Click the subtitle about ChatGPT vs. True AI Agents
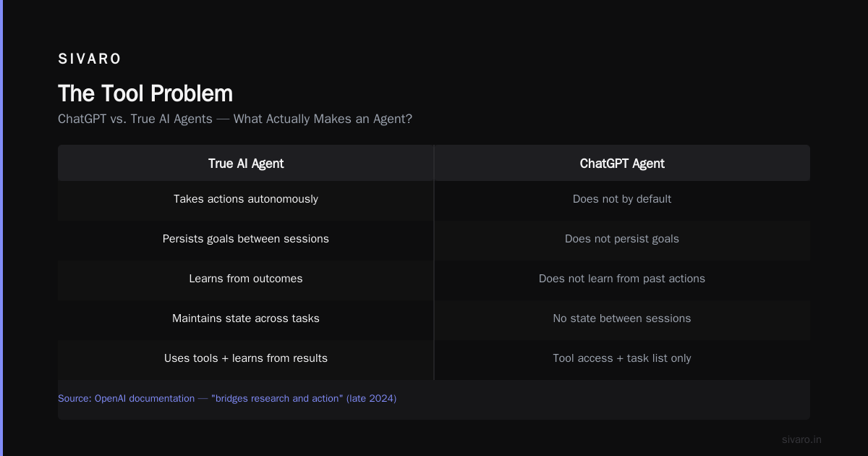 pos(235,119)
